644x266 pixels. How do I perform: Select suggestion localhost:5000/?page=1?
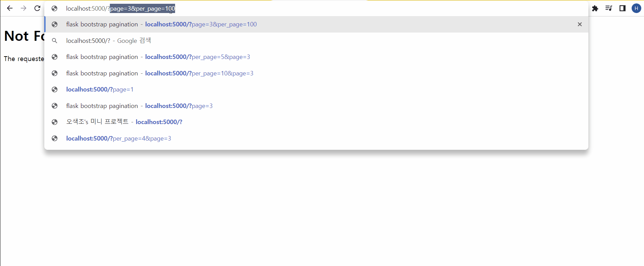[x=316, y=89]
